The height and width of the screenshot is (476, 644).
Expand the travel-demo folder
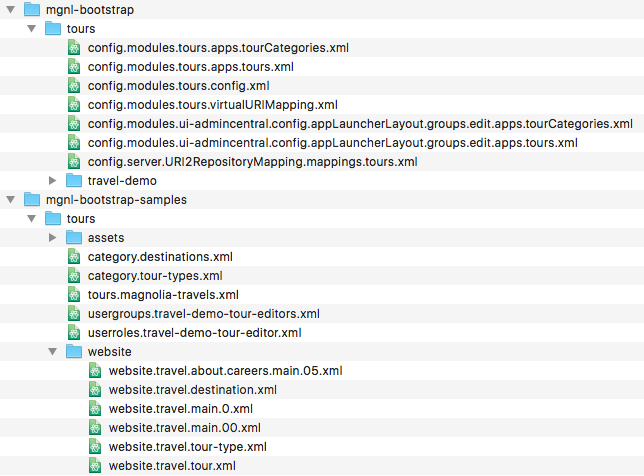point(52,181)
